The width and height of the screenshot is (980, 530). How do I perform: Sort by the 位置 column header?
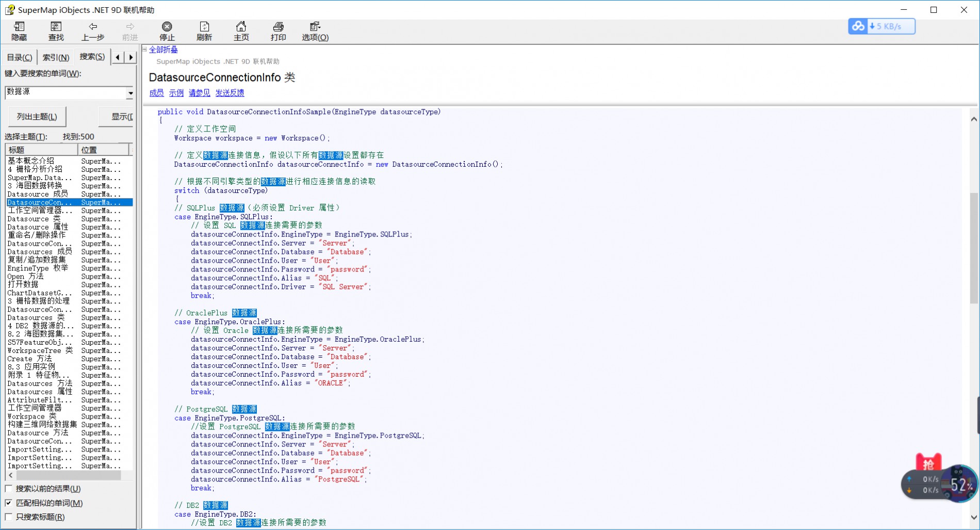(103, 150)
